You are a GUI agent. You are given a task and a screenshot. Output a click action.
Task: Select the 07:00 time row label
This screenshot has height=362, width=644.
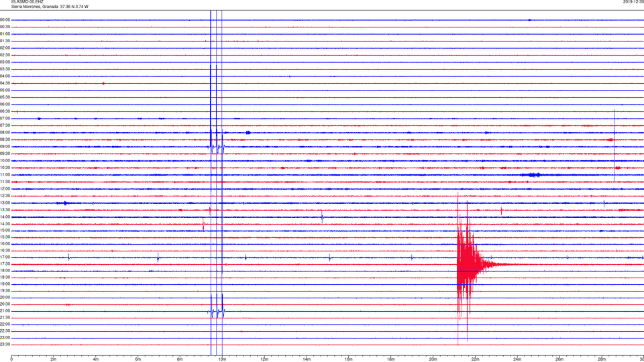click(5, 118)
